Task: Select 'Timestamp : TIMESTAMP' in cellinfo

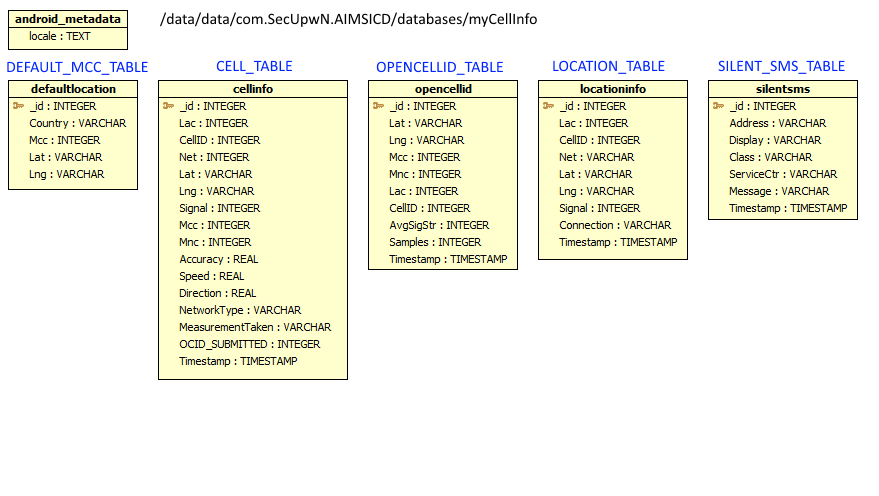Action: (238, 361)
